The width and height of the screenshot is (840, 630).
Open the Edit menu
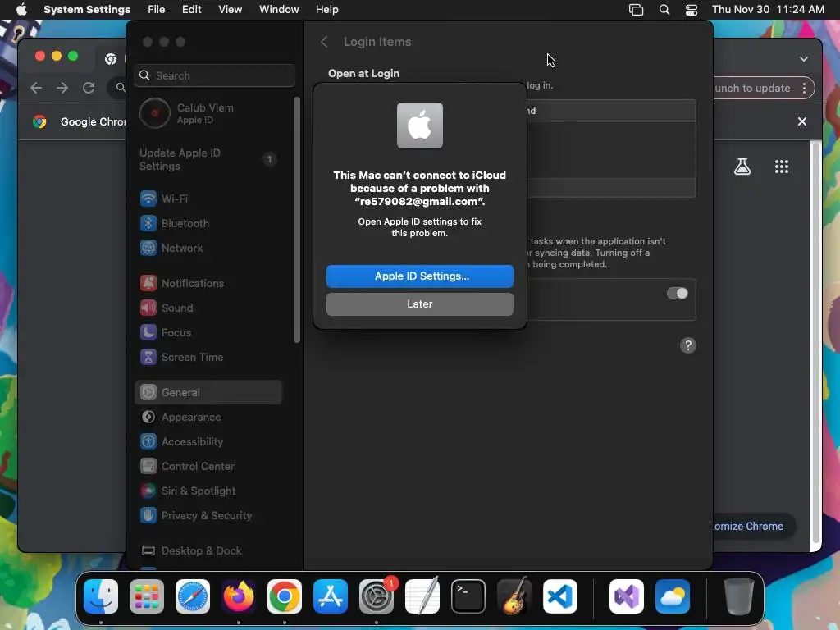click(x=191, y=9)
